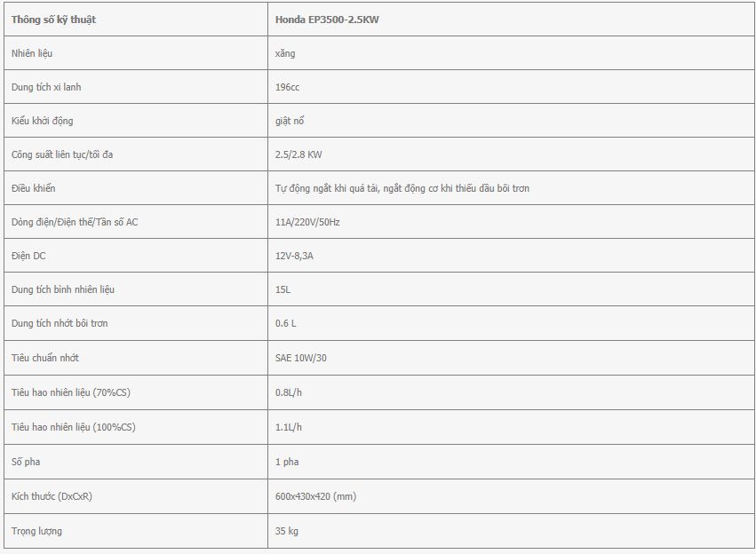Image resolution: width=756 pixels, height=554 pixels.
Task: Click the '196cc' value
Action: (287, 87)
